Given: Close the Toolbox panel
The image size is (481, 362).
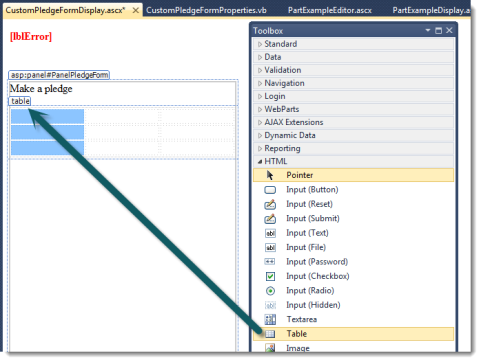Looking at the screenshot, I should pos(449,30).
